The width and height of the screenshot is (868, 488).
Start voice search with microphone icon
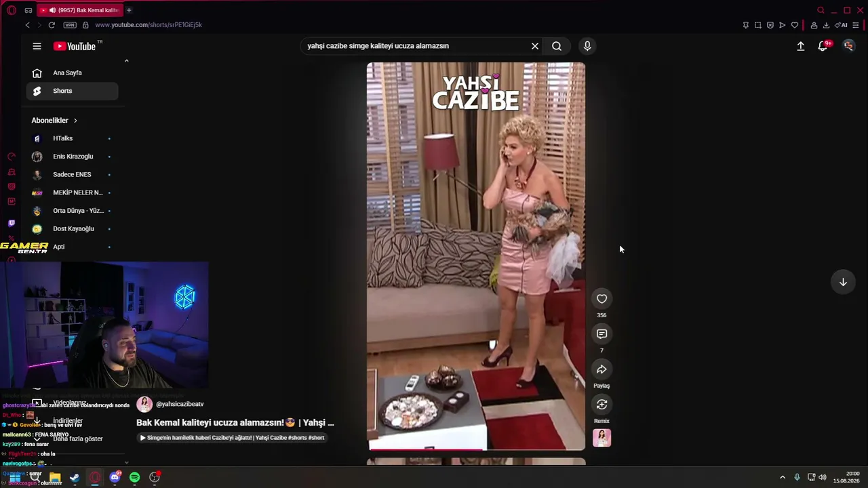click(587, 46)
